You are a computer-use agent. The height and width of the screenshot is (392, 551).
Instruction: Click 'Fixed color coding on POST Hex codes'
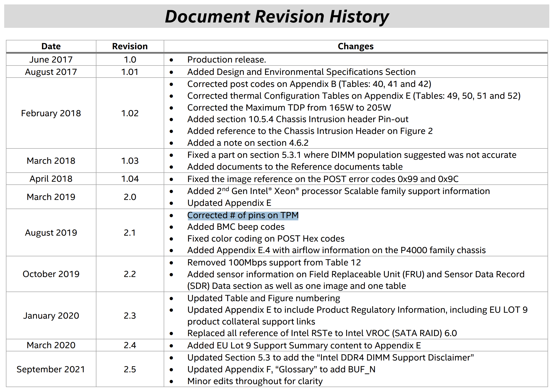pos(266,239)
